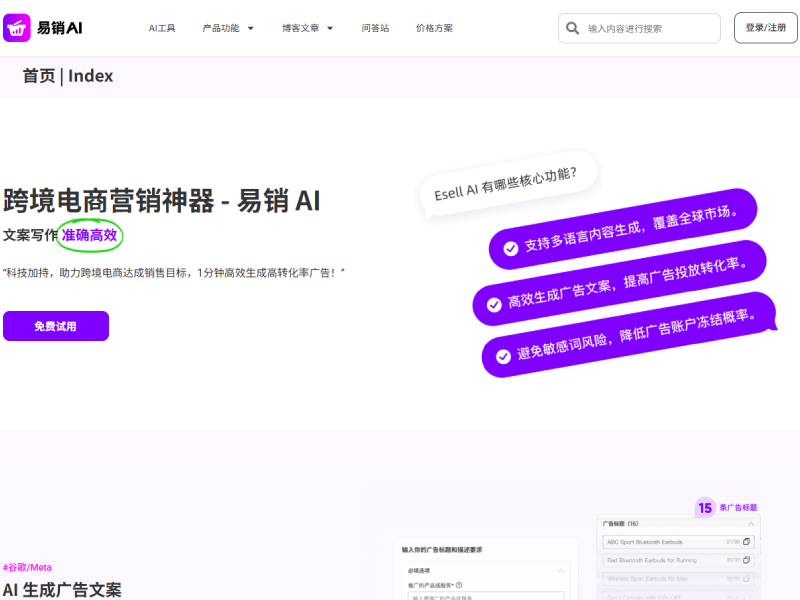Expand the 产品功能 dropdown arrow

[251, 29]
